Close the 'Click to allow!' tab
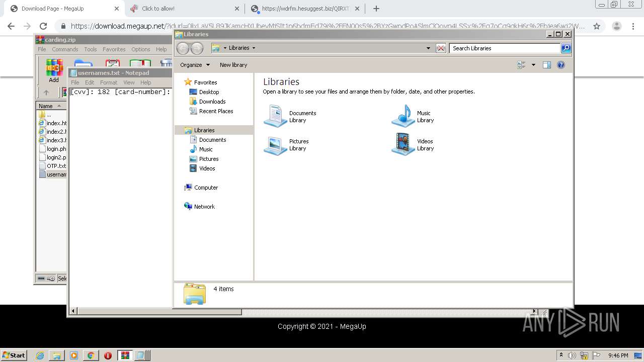This screenshot has height=362, width=644. coord(237,9)
